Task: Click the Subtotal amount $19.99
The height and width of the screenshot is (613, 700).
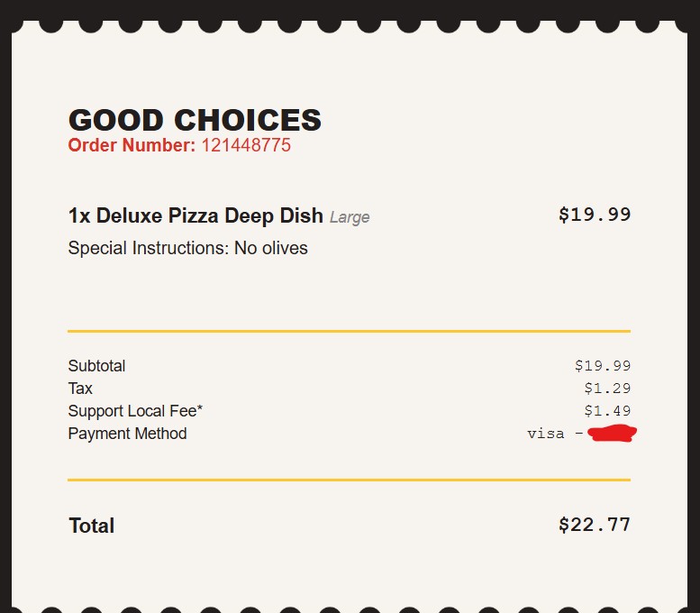Action: click(603, 366)
